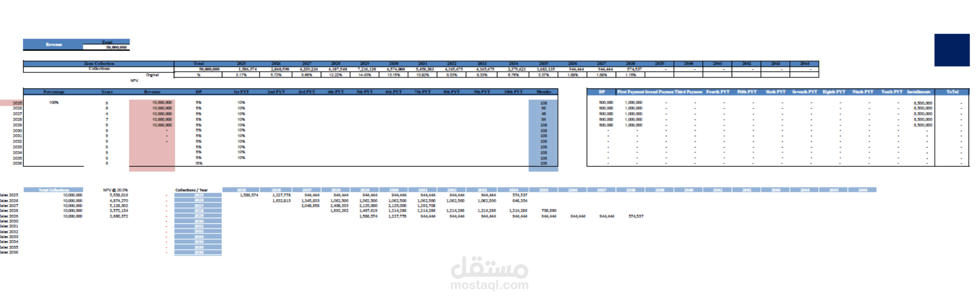Select the NPV value 4,874,270
This screenshot has width=980, height=298.
[118, 201]
